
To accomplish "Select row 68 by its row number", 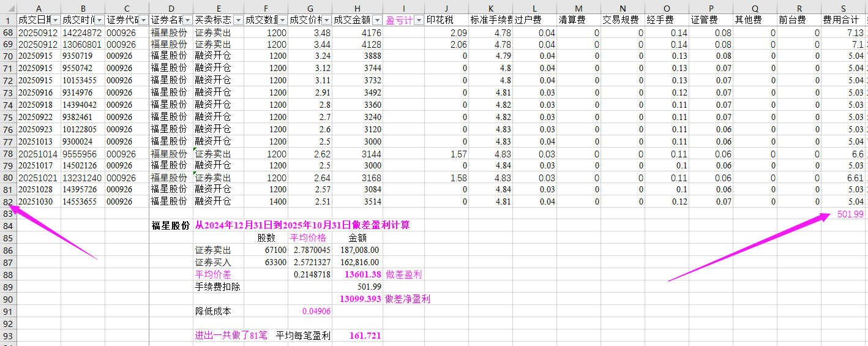I will tap(8, 32).
